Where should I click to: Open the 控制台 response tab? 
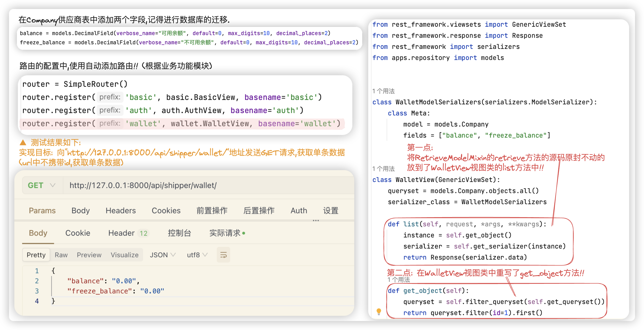[x=179, y=233]
